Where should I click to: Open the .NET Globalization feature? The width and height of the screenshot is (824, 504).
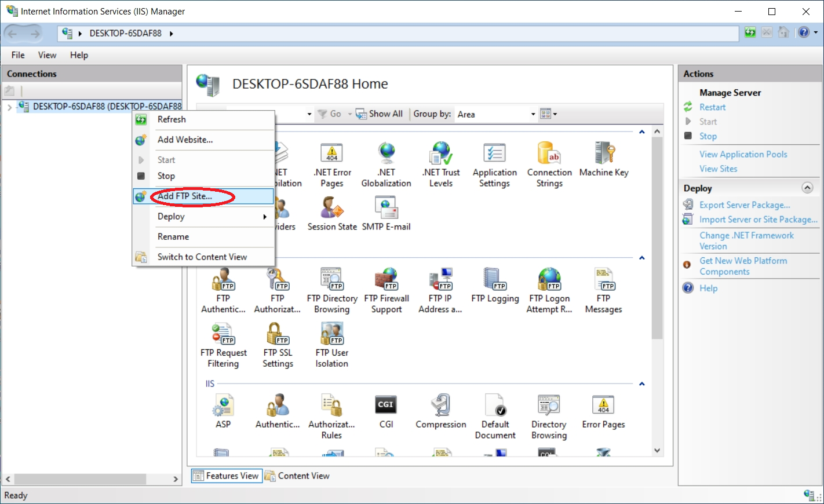point(387,165)
